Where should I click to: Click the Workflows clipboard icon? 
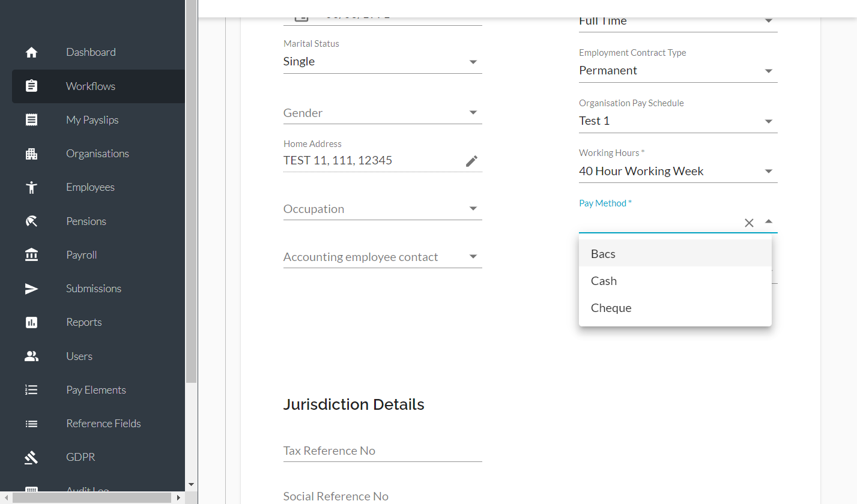(x=32, y=86)
